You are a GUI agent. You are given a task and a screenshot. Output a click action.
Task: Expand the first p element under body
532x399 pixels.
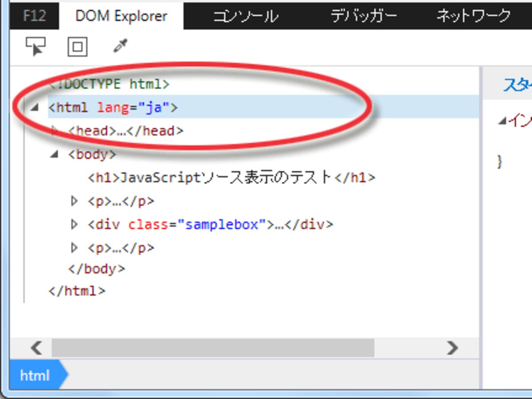tap(74, 201)
